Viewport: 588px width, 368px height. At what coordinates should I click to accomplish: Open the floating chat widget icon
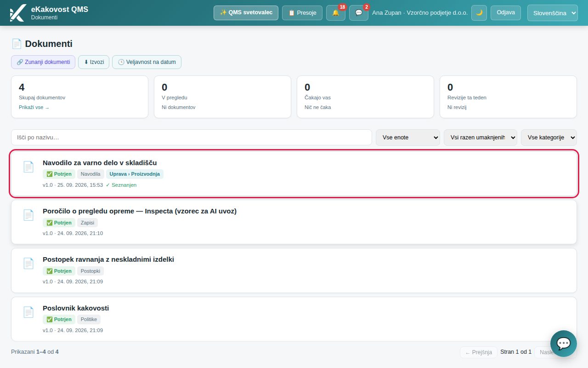(x=564, y=344)
